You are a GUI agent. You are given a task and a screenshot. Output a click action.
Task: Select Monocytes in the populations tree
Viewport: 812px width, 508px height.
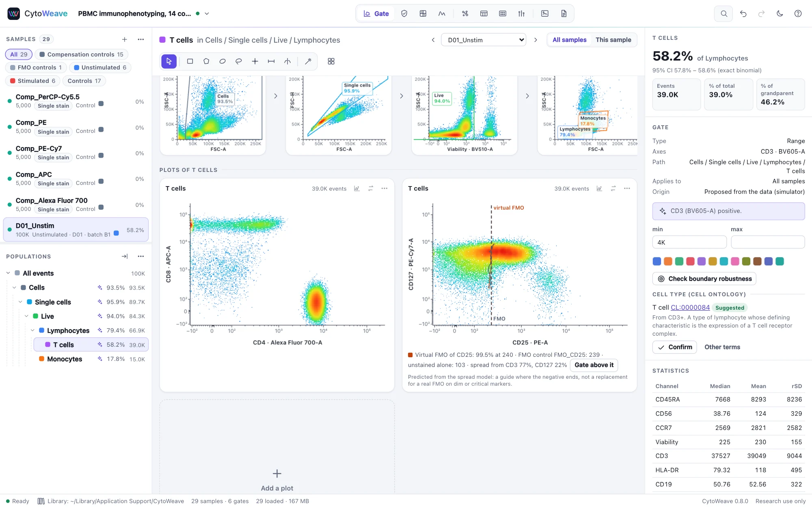[x=65, y=359]
